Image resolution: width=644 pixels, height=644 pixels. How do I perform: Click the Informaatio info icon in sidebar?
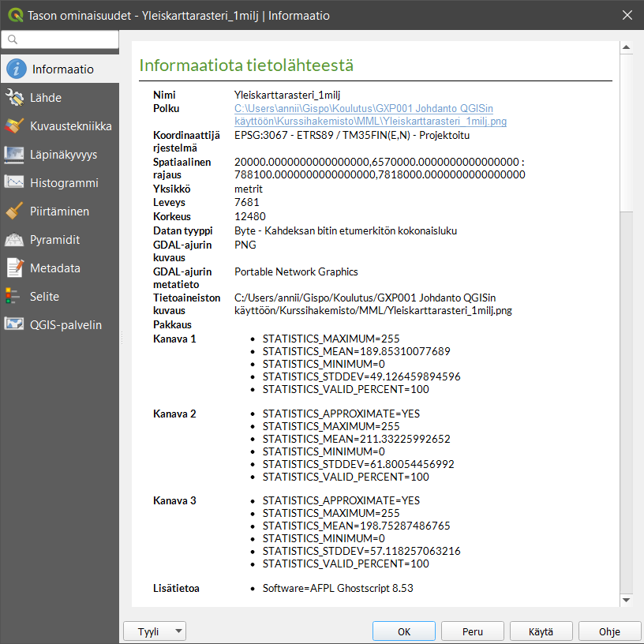pos(16,69)
